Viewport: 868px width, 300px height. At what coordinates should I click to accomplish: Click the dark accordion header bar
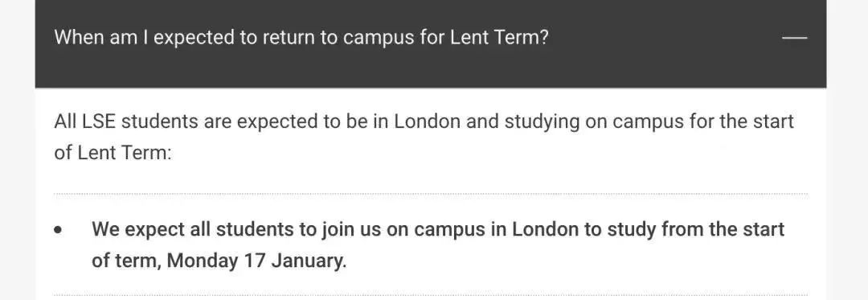tap(431, 43)
